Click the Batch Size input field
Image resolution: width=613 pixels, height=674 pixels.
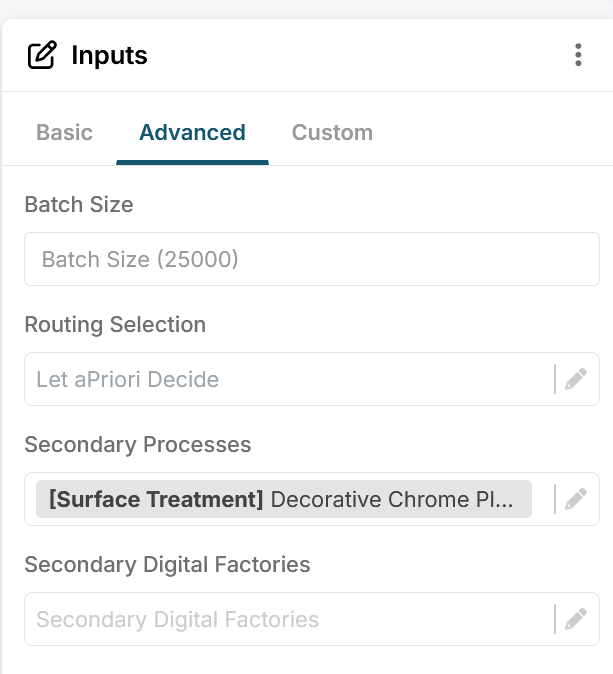(312, 259)
